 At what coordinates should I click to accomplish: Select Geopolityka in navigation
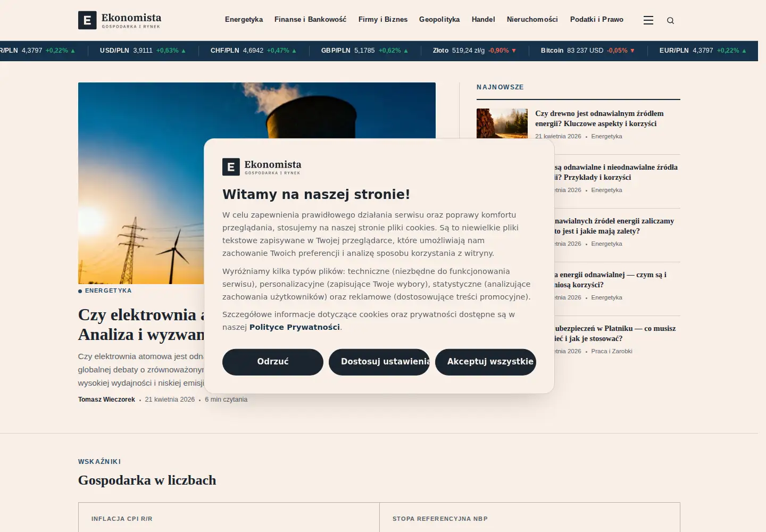[439, 19]
